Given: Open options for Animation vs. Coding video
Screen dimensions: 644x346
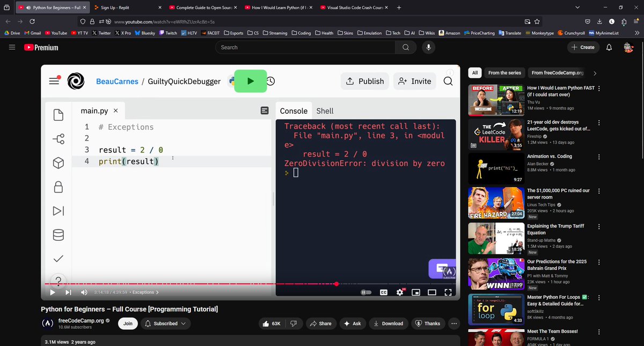Looking at the screenshot, I should [x=599, y=157].
